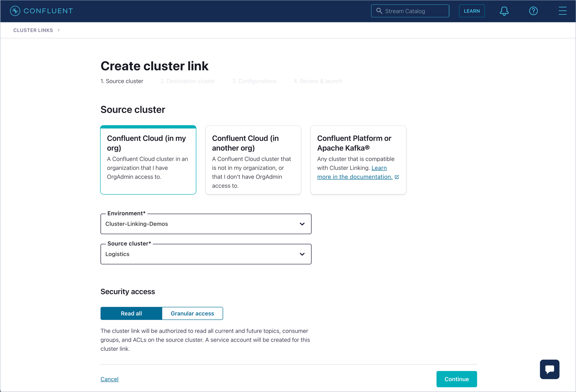
Task: Click the Cancel link
Action: coord(109,379)
